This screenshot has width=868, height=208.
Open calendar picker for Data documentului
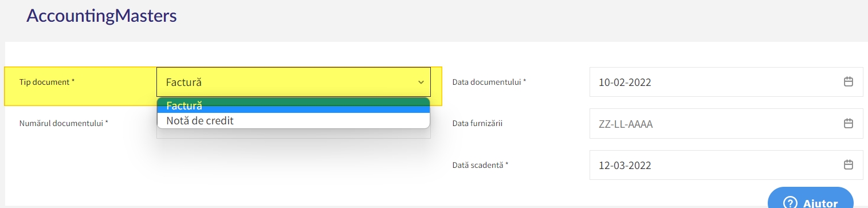(x=849, y=82)
